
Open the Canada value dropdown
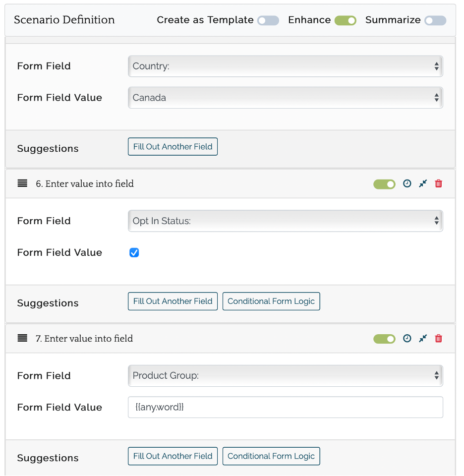285,98
